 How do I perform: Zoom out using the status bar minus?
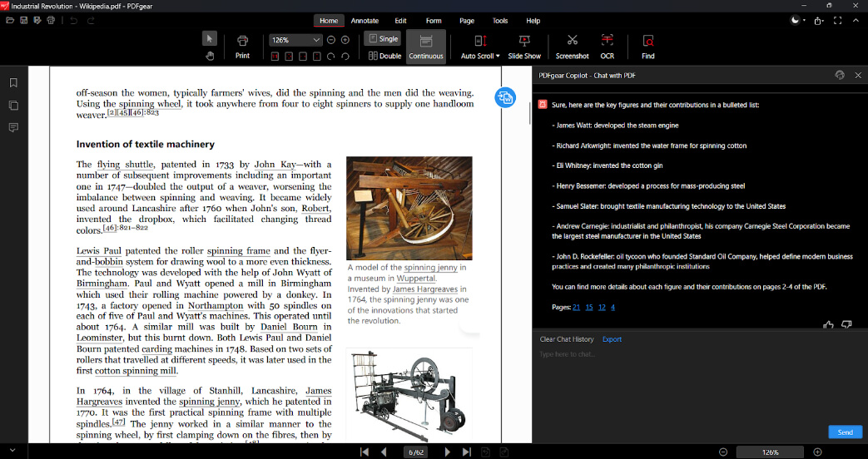(723, 452)
